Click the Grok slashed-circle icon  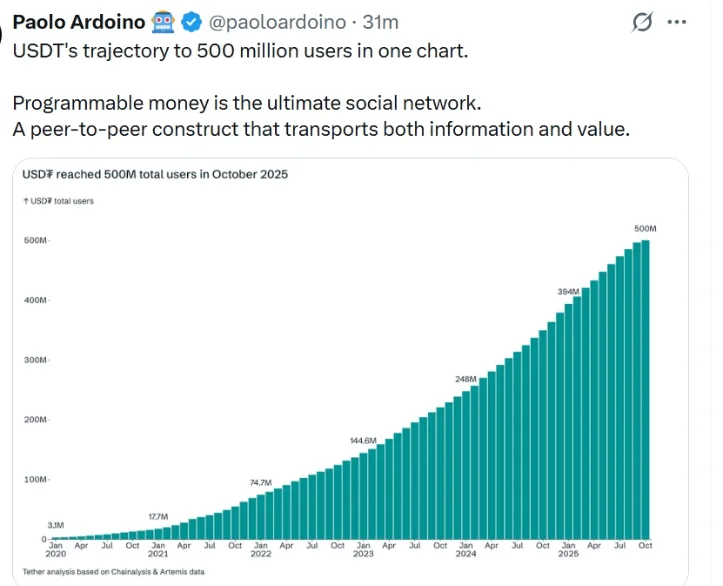tap(645, 23)
